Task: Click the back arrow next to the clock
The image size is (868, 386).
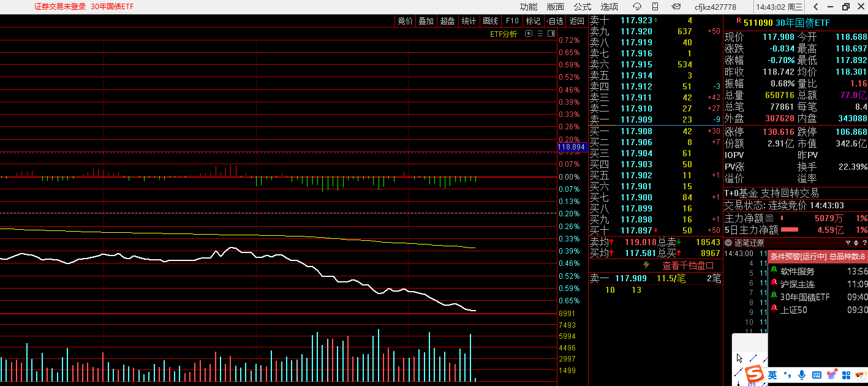Action: click(816, 7)
